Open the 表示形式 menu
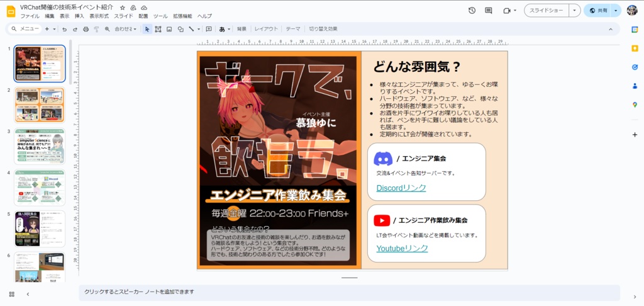Viewport: 644px width, 306px height. click(99, 16)
